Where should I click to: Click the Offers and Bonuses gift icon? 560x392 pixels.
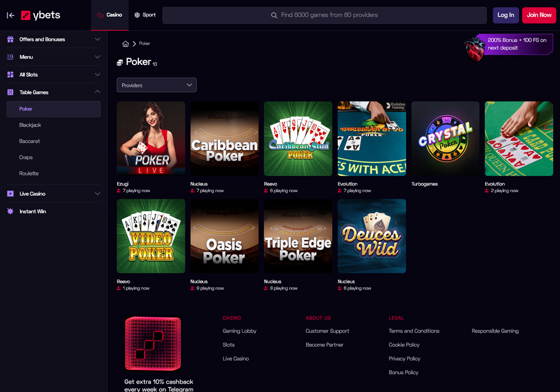[10, 39]
